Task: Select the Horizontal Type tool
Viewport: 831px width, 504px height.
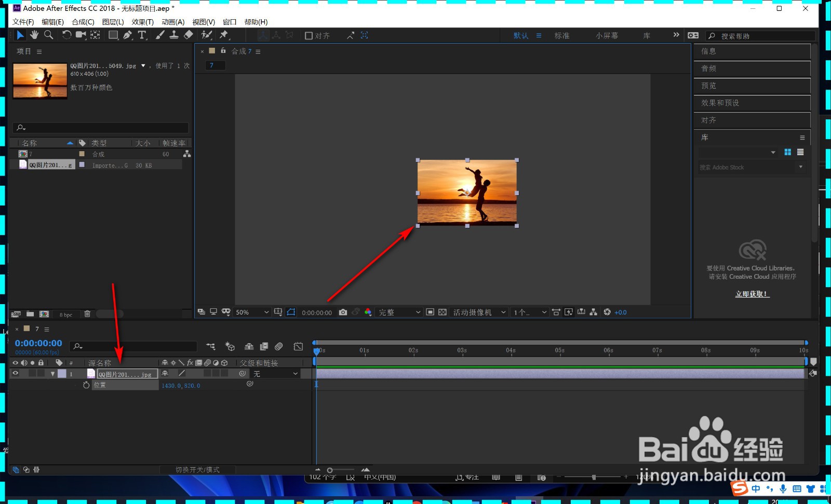Action: tap(142, 35)
